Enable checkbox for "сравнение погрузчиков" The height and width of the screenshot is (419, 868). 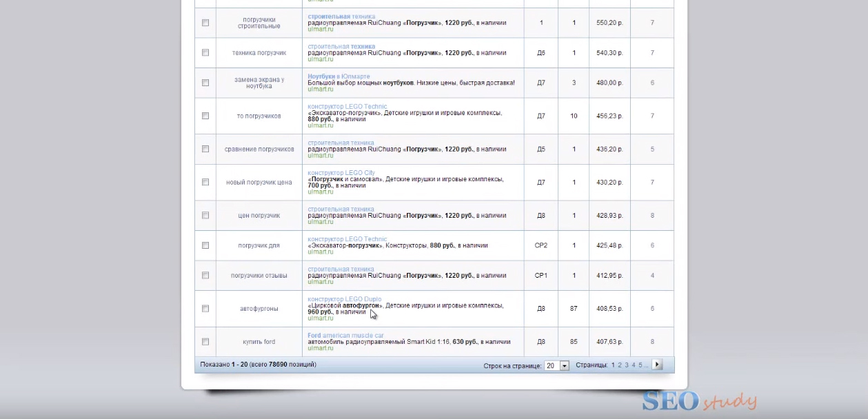(x=205, y=149)
